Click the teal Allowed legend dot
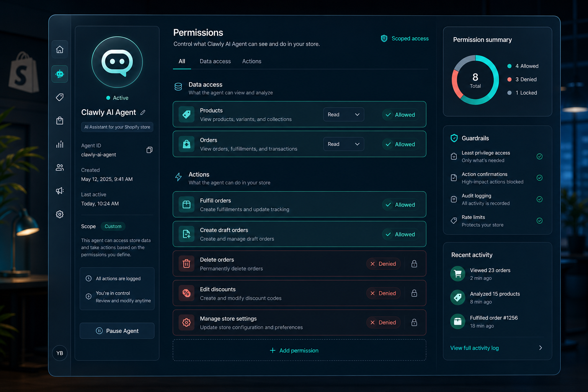Screen dimensions: 588x392 510,66
